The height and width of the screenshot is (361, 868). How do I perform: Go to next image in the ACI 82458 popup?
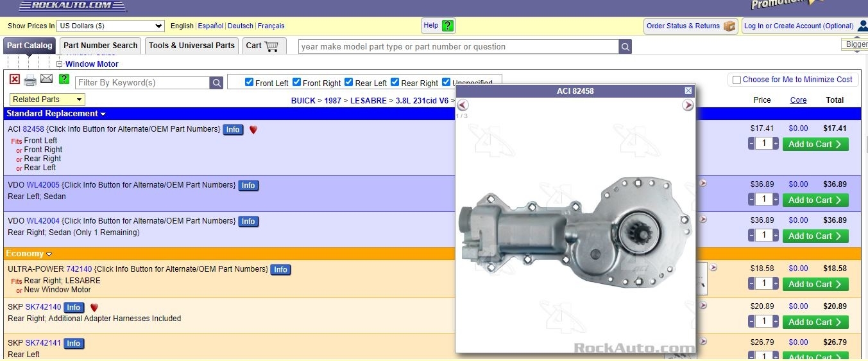tap(688, 105)
